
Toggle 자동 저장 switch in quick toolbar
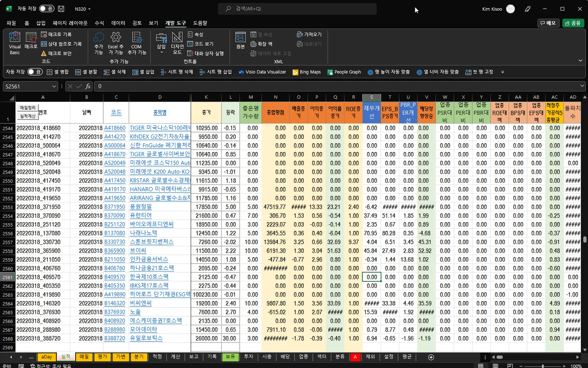pyautogui.click(x=35, y=72)
